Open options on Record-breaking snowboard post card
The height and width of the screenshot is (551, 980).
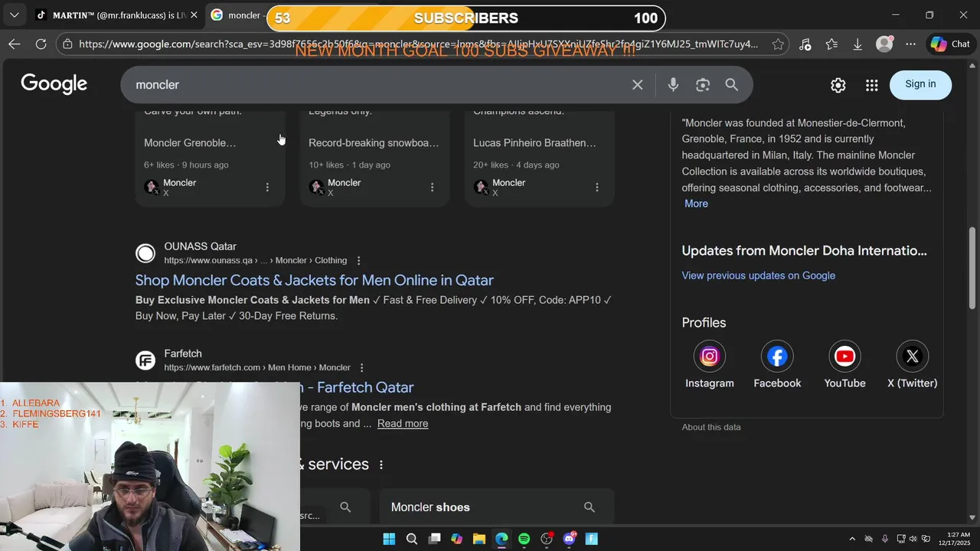[432, 187]
